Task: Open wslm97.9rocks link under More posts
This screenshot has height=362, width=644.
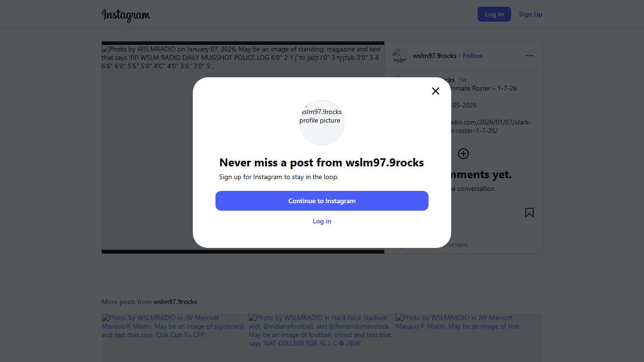Action: (175, 302)
